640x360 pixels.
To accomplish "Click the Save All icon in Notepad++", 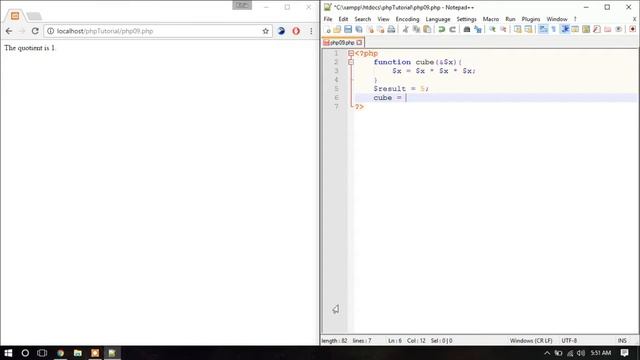I will pos(359,29).
